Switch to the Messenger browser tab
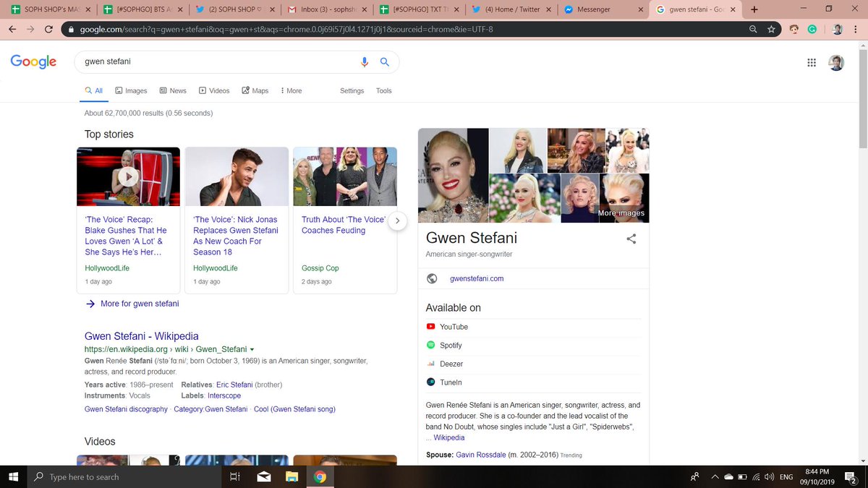 pos(605,9)
